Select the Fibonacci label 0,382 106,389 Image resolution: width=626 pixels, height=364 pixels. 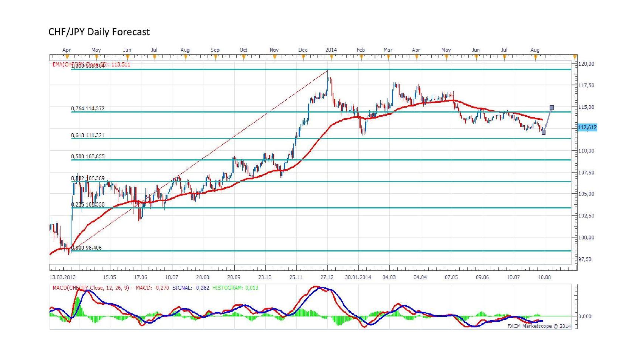point(88,178)
